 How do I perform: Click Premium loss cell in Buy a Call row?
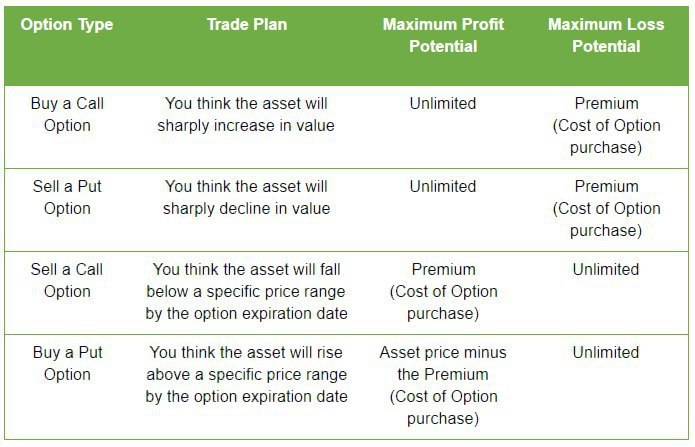click(x=606, y=125)
